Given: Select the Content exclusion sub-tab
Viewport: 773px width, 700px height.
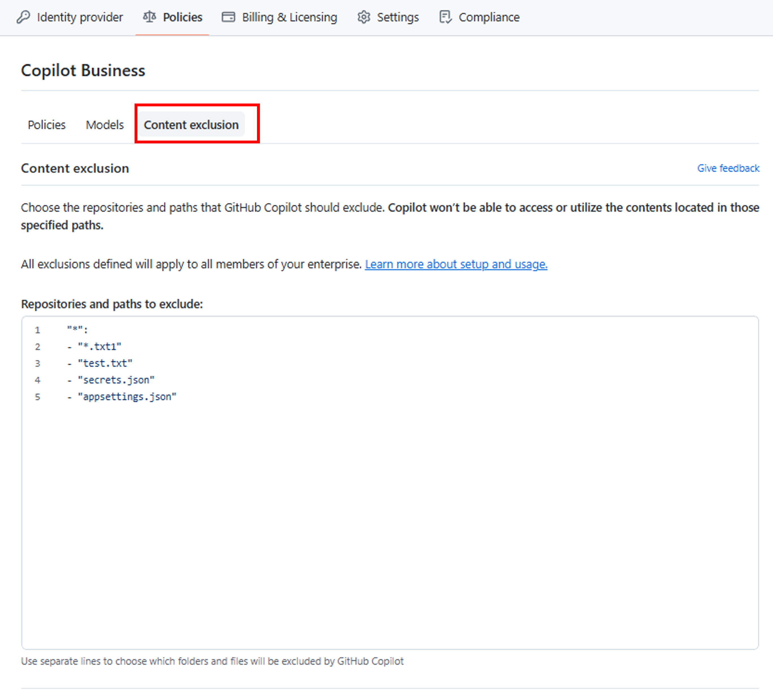Looking at the screenshot, I should (x=191, y=125).
